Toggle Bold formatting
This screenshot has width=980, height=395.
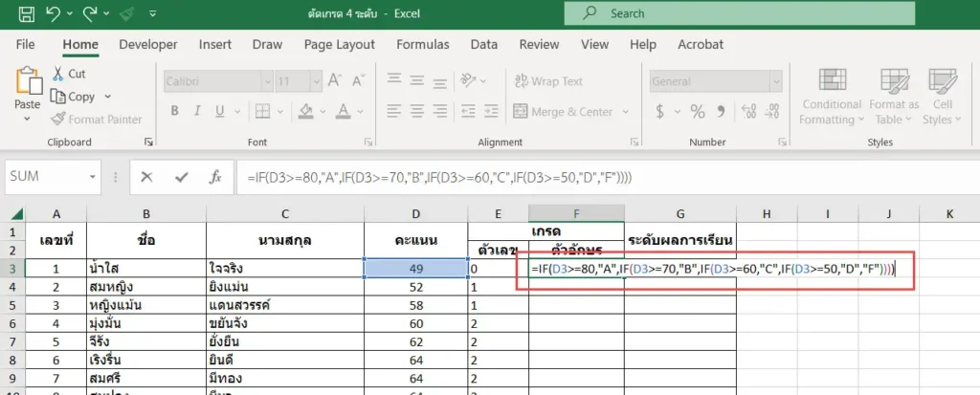click(174, 111)
